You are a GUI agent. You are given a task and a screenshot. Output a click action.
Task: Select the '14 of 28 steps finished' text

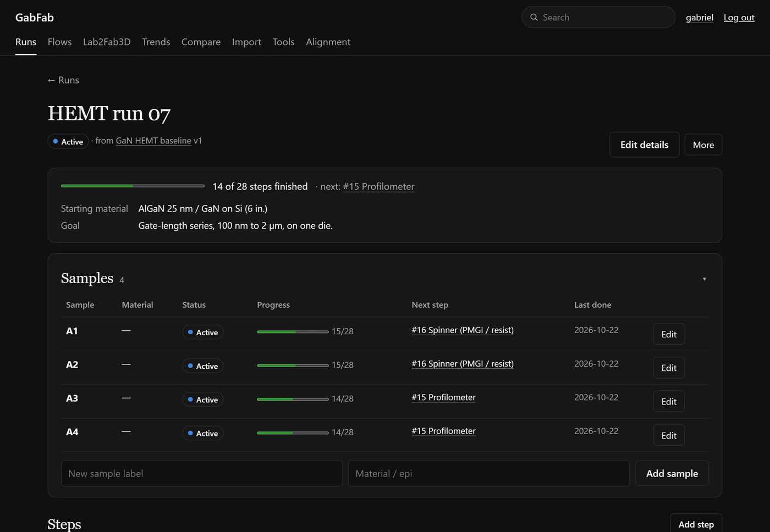click(x=260, y=186)
